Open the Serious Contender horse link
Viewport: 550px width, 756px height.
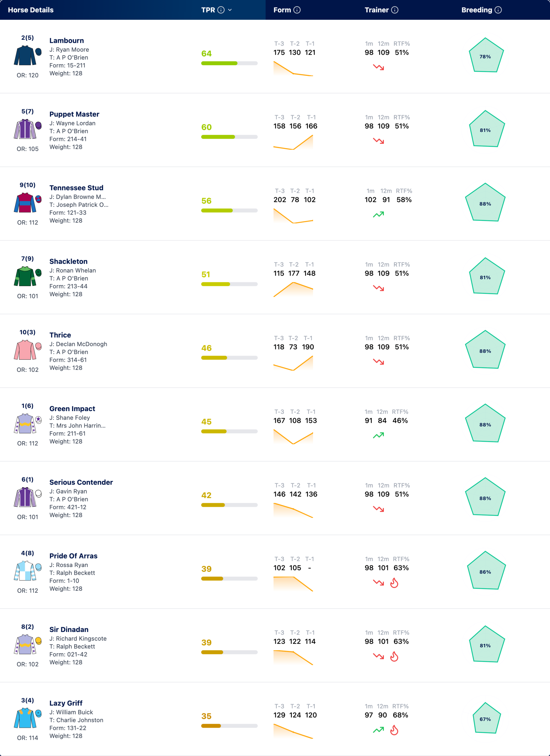tap(81, 482)
